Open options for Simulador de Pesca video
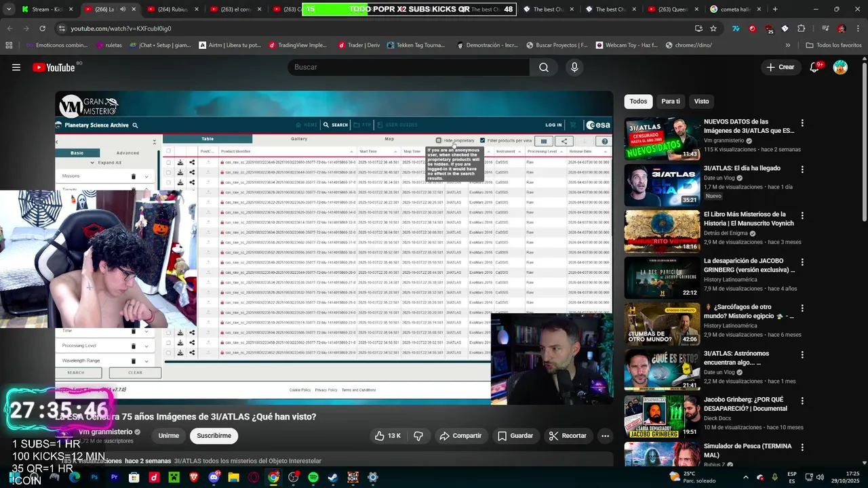 [802, 447]
